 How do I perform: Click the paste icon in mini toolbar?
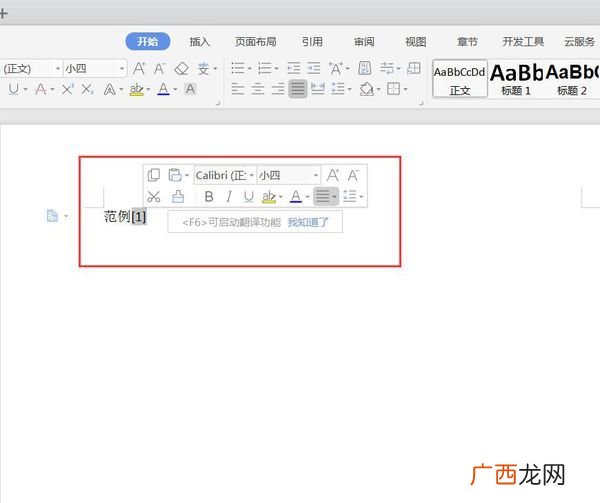tap(174, 175)
